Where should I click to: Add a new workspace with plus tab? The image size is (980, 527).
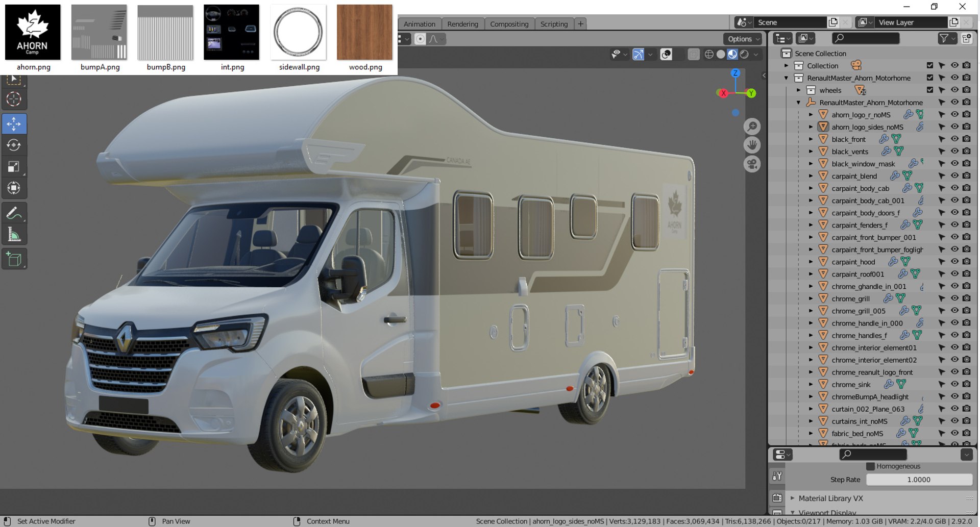point(580,24)
